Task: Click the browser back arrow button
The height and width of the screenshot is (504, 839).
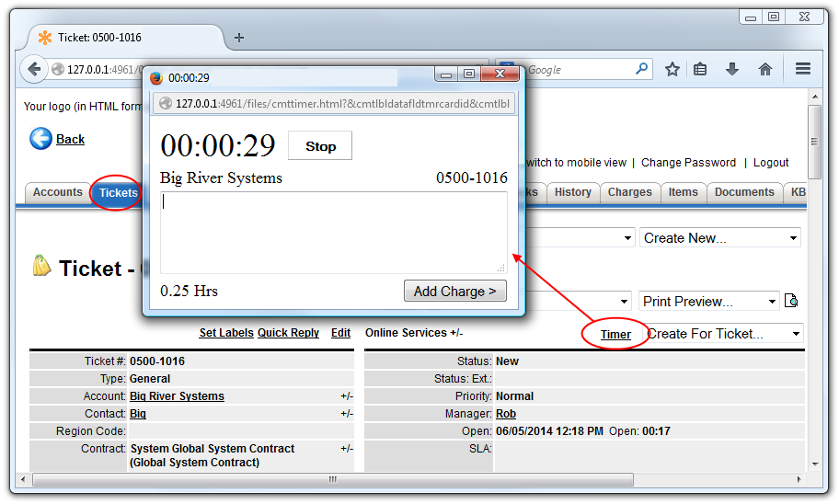Action: (34, 69)
